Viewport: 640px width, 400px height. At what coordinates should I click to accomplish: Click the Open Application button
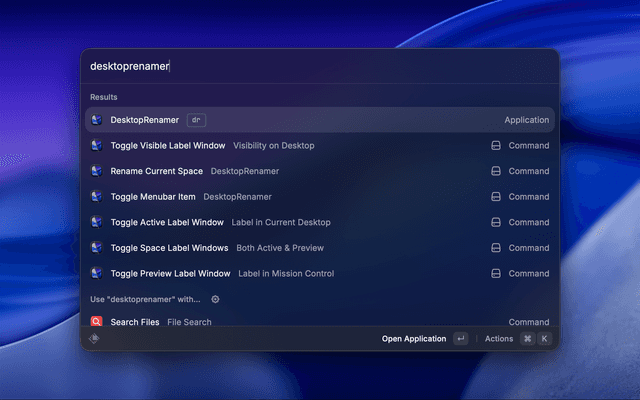coord(414,339)
